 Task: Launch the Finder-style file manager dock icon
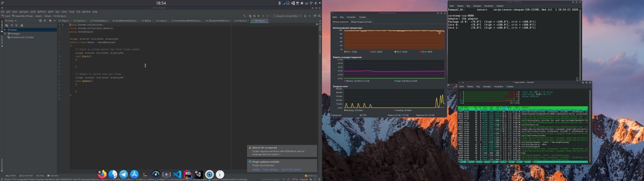pyautogui.click(x=113, y=174)
